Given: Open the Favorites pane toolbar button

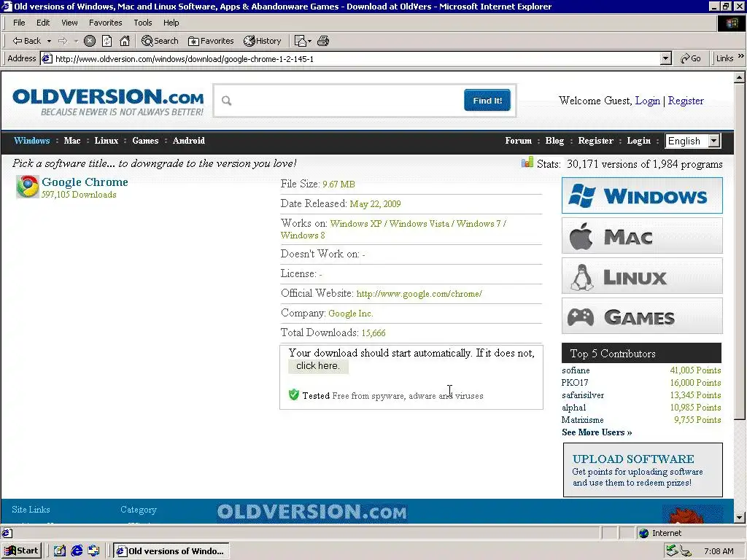Looking at the screenshot, I should [x=211, y=41].
